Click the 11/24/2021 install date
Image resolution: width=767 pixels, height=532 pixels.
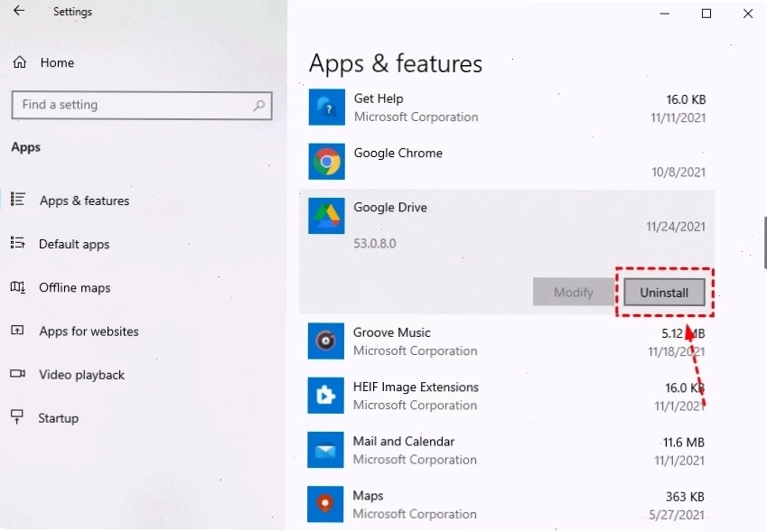click(676, 227)
